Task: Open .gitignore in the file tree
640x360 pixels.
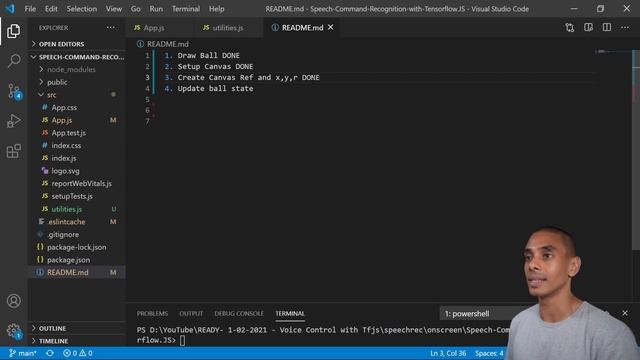Action: [x=63, y=234]
